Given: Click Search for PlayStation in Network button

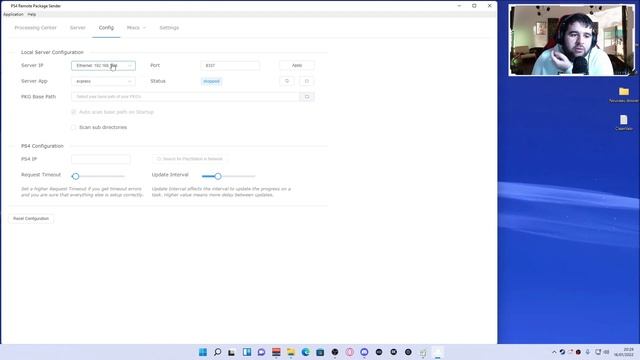Looking at the screenshot, I should 190,159.
